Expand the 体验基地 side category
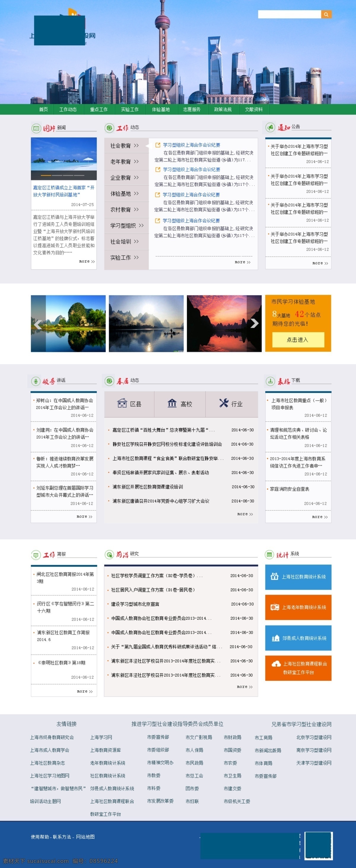 pyautogui.click(x=125, y=193)
